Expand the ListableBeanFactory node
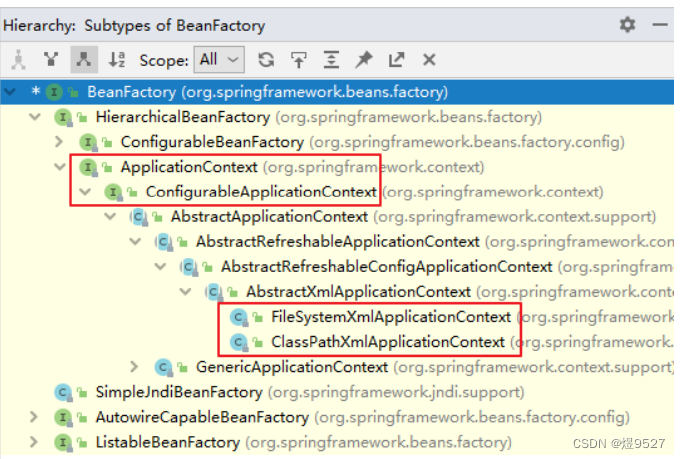This screenshot has width=680, height=459. 34,442
